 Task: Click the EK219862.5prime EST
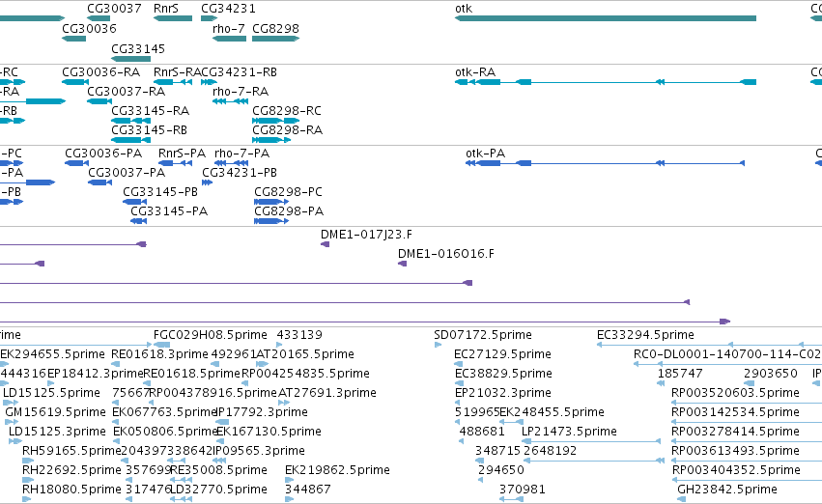(x=290, y=480)
